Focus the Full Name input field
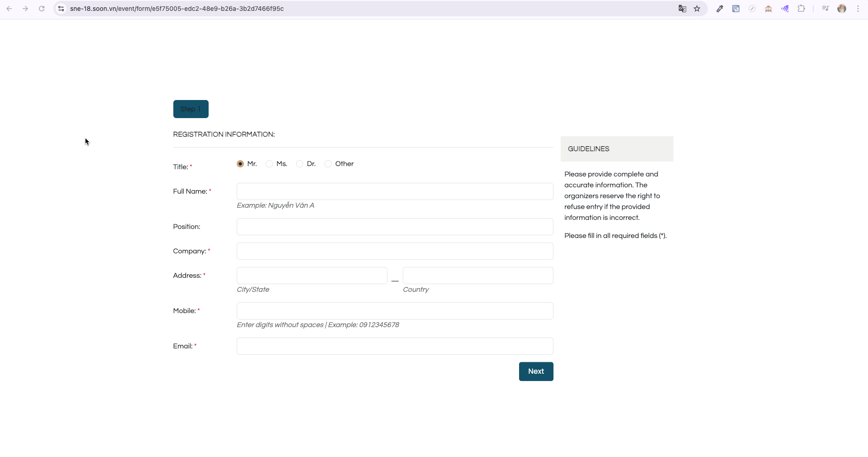 395,191
